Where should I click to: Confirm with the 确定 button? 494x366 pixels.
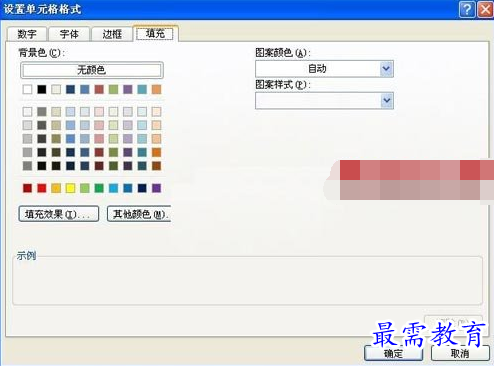click(x=393, y=353)
